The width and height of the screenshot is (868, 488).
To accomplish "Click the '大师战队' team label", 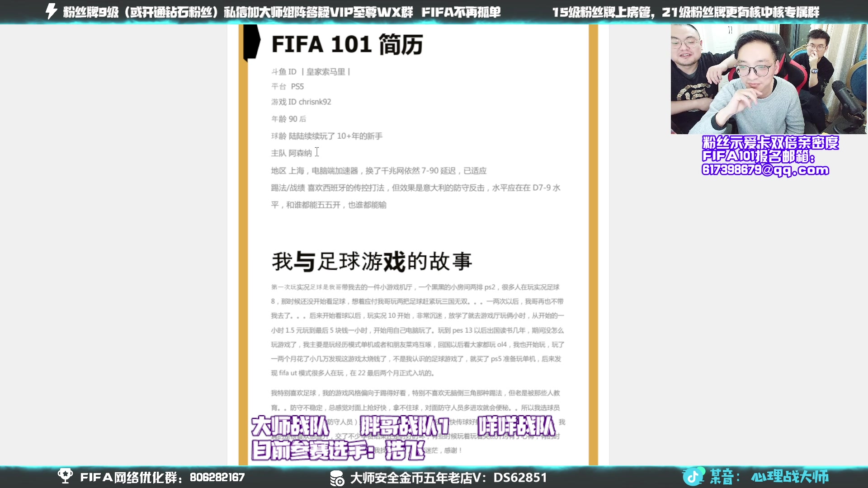I will (x=290, y=426).
